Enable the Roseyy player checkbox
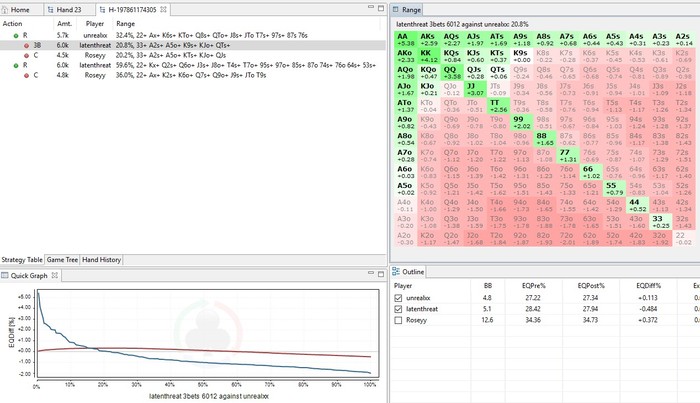This screenshot has width=700, height=403. point(398,320)
